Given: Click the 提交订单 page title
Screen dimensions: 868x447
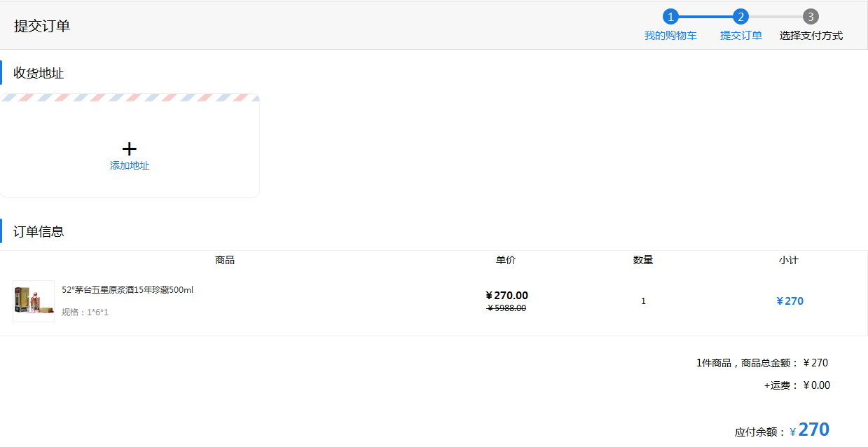Looking at the screenshot, I should pyautogui.click(x=42, y=27).
